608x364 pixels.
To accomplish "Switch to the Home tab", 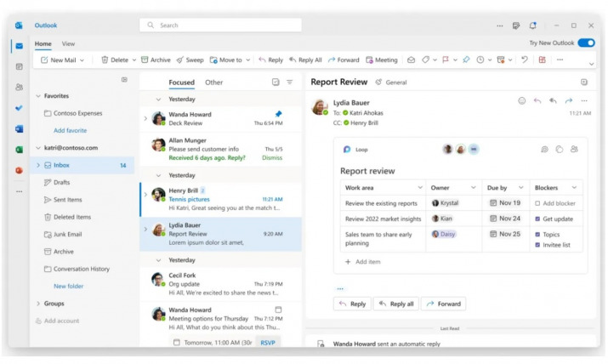I will pyautogui.click(x=43, y=44).
